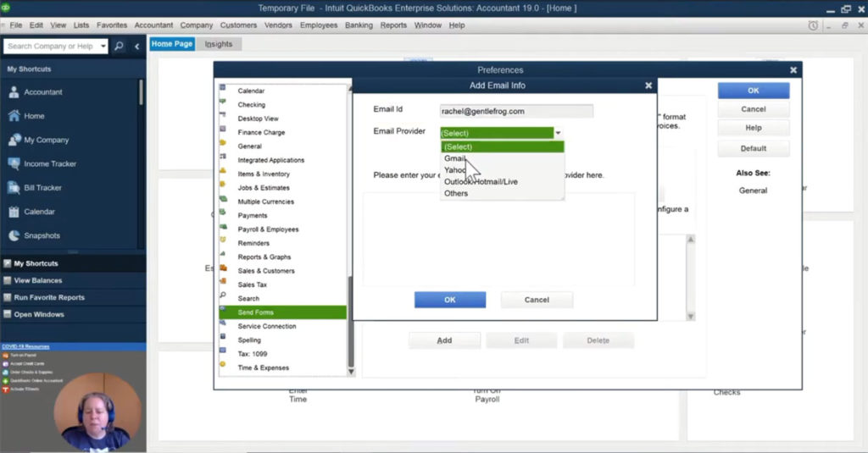This screenshot has height=453, width=868.
Task: Click the My Company sidebar icon
Action: 14,140
